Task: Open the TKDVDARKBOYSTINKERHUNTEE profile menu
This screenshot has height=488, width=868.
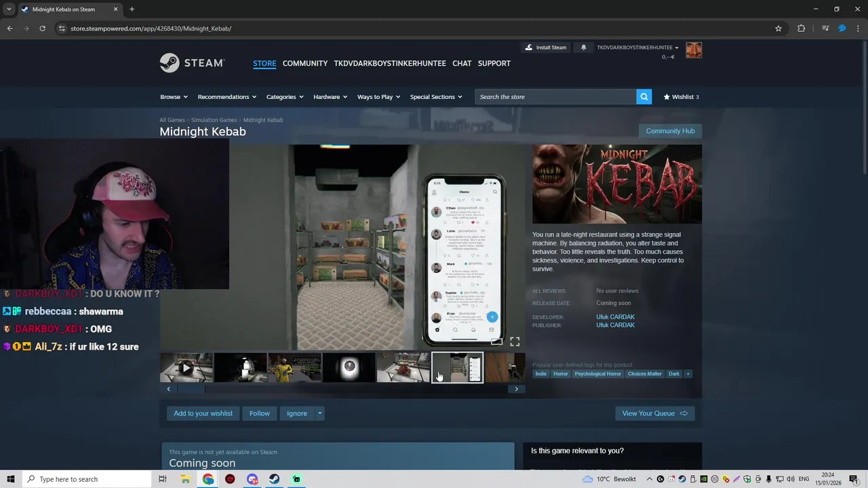Action: click(x=390, y=63)
